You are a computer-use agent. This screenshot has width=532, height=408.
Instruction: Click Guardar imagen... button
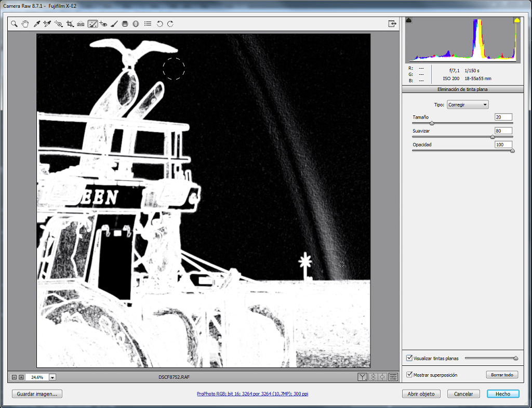pos(37,394)
